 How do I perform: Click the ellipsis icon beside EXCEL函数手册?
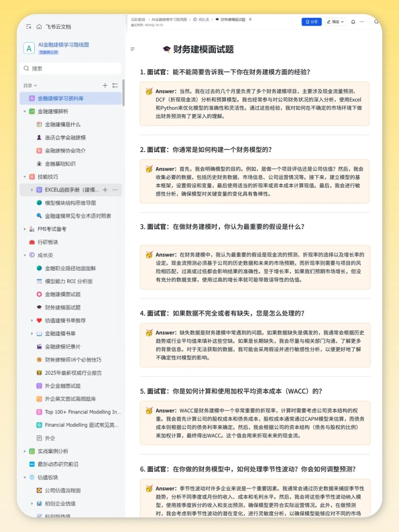[115, 190]
